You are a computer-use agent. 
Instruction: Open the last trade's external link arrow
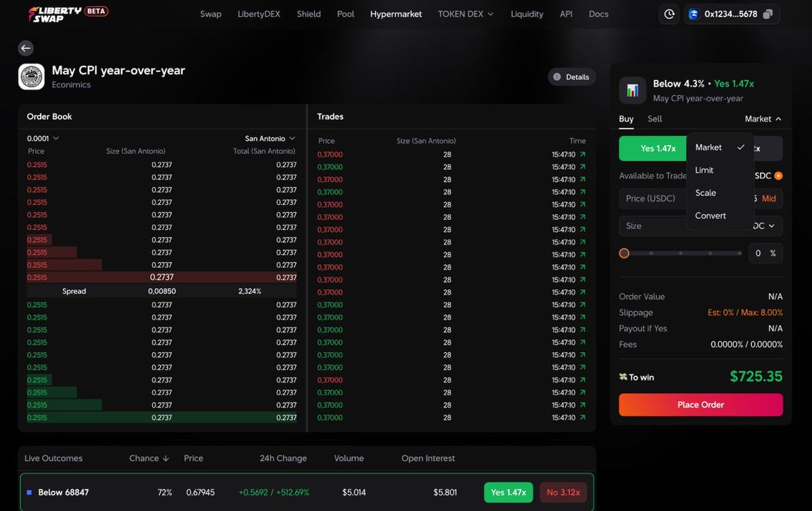[x=583, y=418]
